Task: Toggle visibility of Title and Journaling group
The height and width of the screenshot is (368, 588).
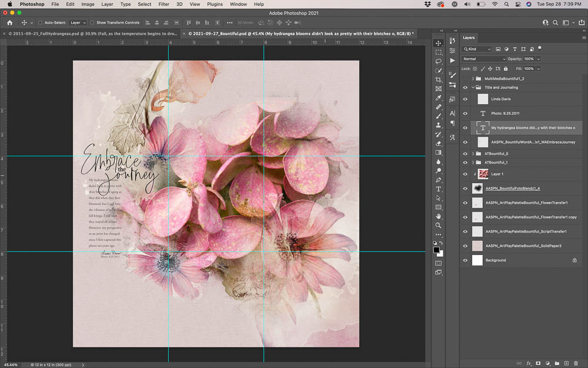Action: click(x=465, y=88)
